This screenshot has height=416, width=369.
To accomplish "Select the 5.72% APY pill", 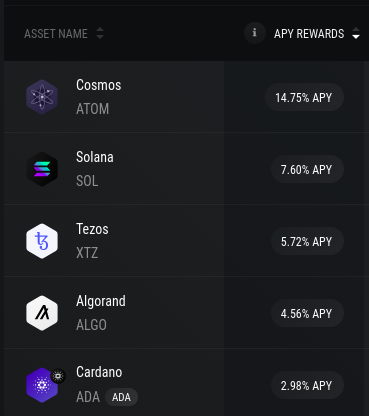I will 307,241.
